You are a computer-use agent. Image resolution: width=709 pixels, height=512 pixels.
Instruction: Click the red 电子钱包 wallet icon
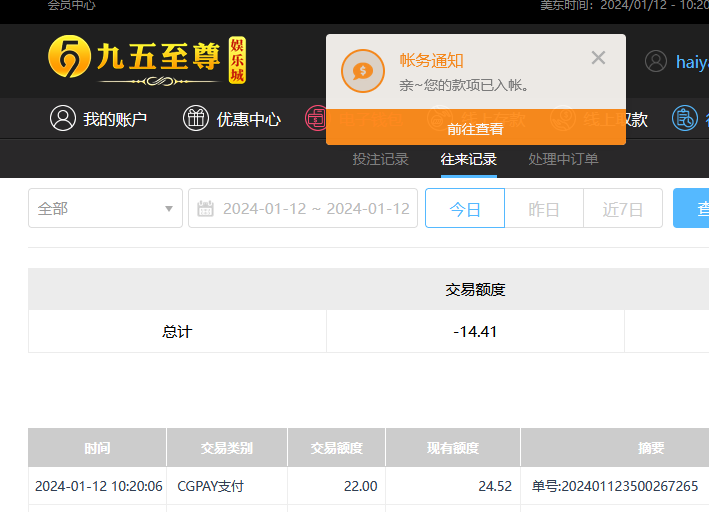point(316,119)
